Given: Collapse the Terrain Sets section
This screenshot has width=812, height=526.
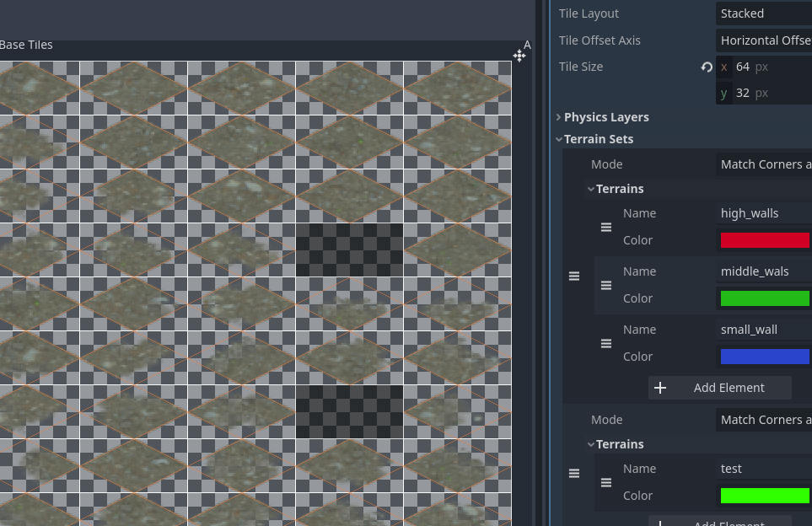Looking at the screenshot, I should point(598,139).
